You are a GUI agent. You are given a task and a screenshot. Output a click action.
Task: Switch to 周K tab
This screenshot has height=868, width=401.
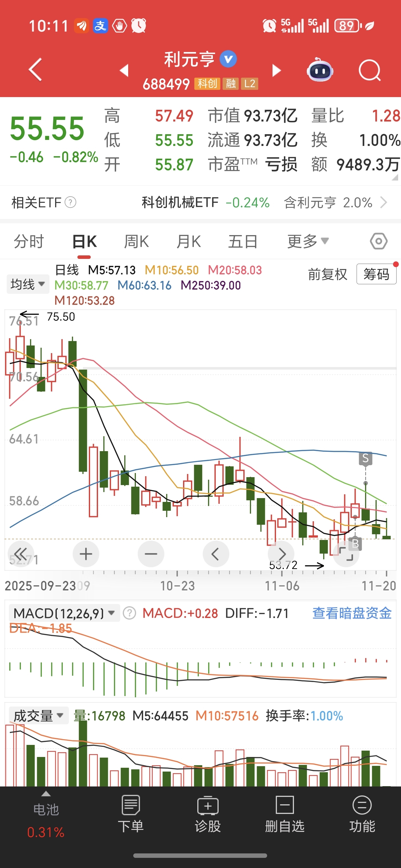pos(136,241)
